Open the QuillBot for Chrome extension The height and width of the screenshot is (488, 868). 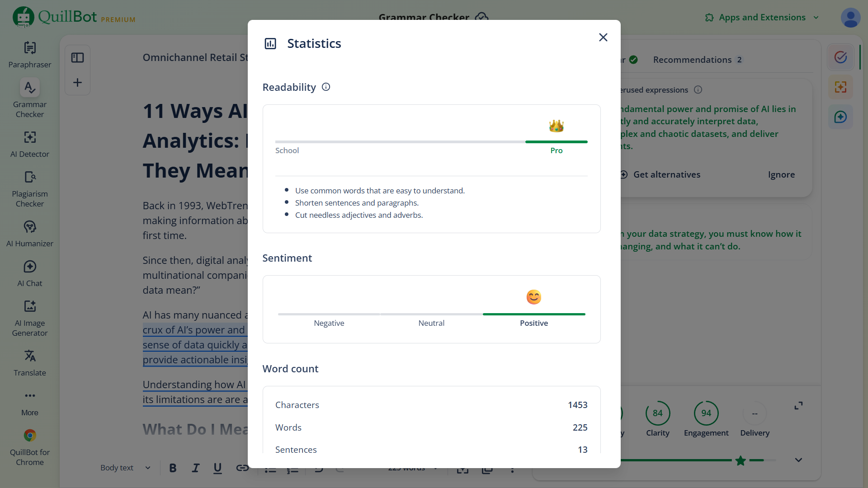click(29, 446)
